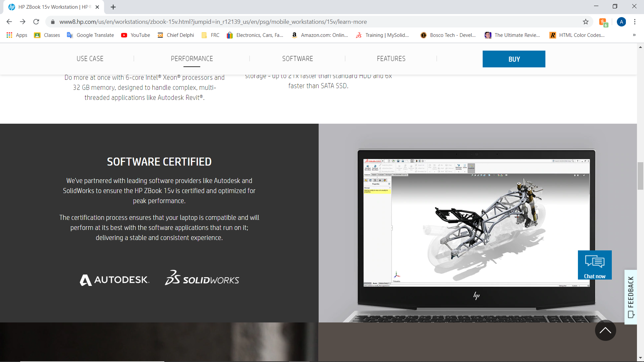Screen dimensions: 644x362
Task: Jump to the PERFORMANCE section
Action: (x=192, y=59)
